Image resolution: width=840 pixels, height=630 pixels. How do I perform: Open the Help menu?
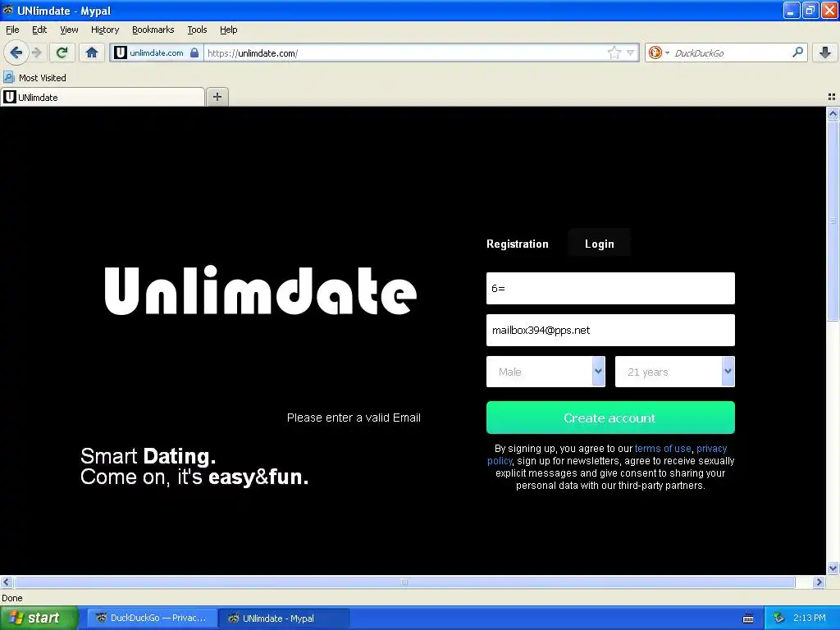229,30
